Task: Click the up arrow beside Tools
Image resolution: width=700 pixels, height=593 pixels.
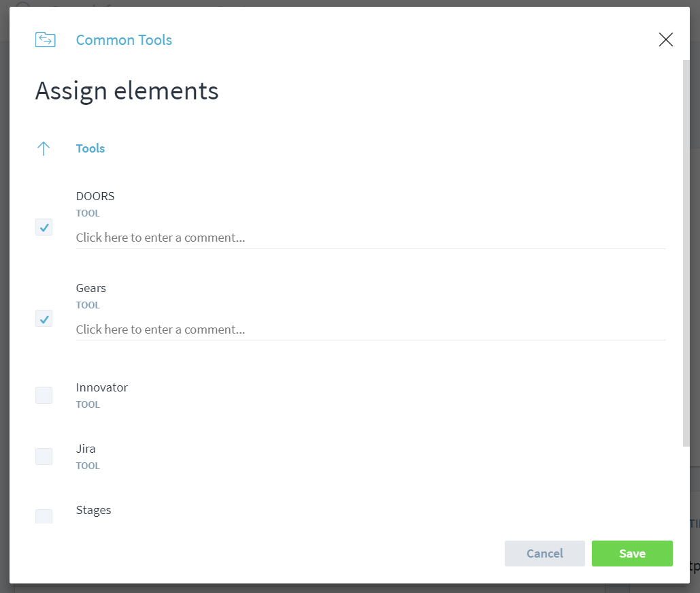Action: coord(44,149)
